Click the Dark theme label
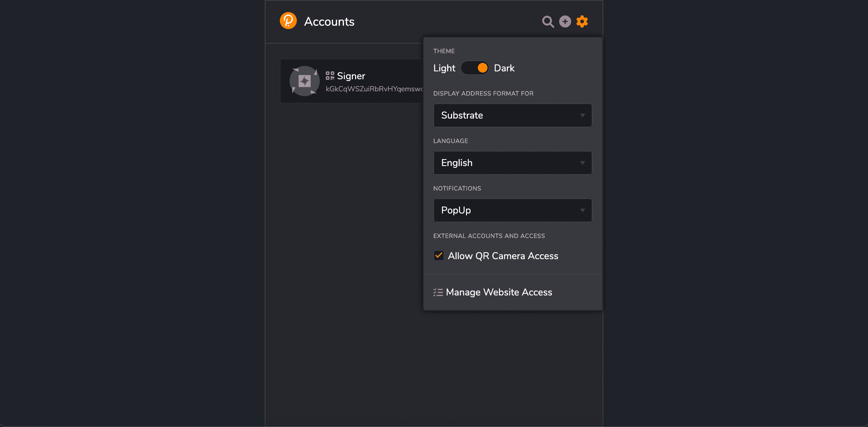 pos(504,68)
